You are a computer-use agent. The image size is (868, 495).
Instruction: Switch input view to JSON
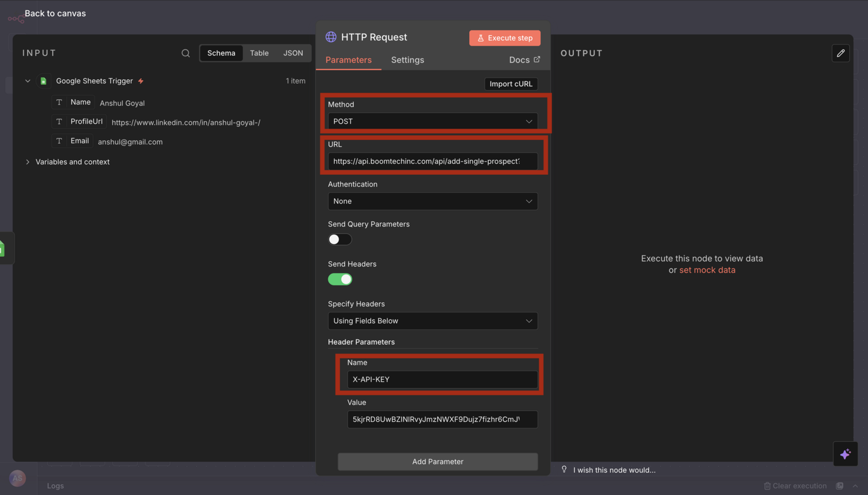293,53
